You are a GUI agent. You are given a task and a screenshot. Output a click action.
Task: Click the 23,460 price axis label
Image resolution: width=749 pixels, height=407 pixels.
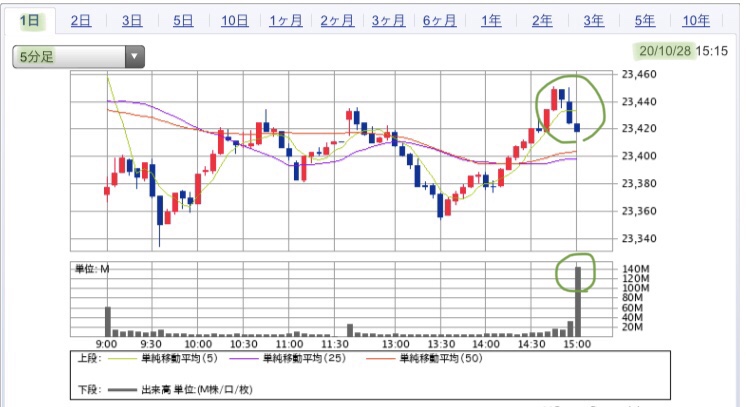(639, 74)
